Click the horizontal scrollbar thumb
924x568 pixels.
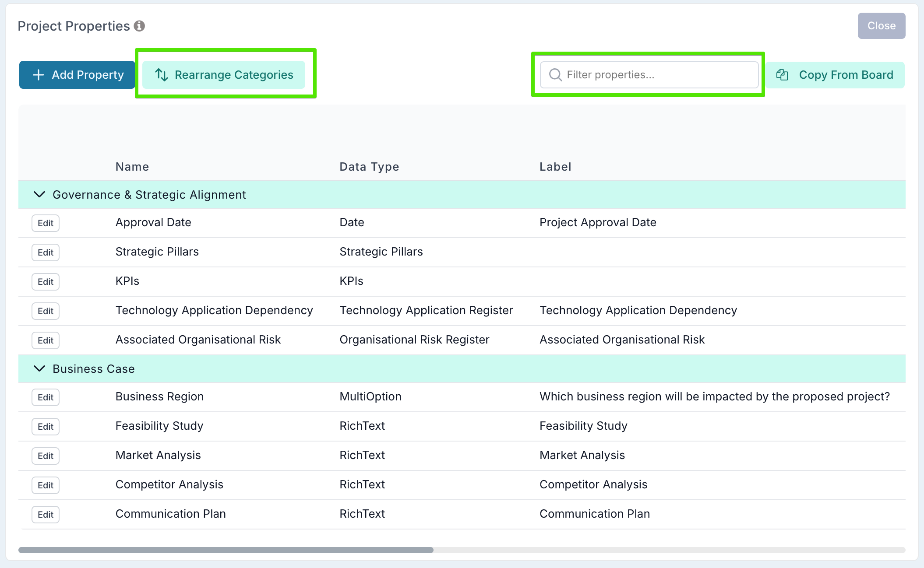pyautogui.click(x=226, y=550)
